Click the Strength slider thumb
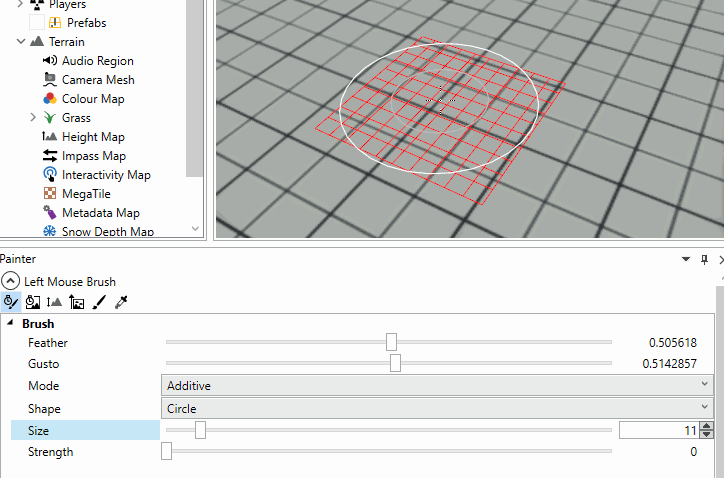 (166, 451)
